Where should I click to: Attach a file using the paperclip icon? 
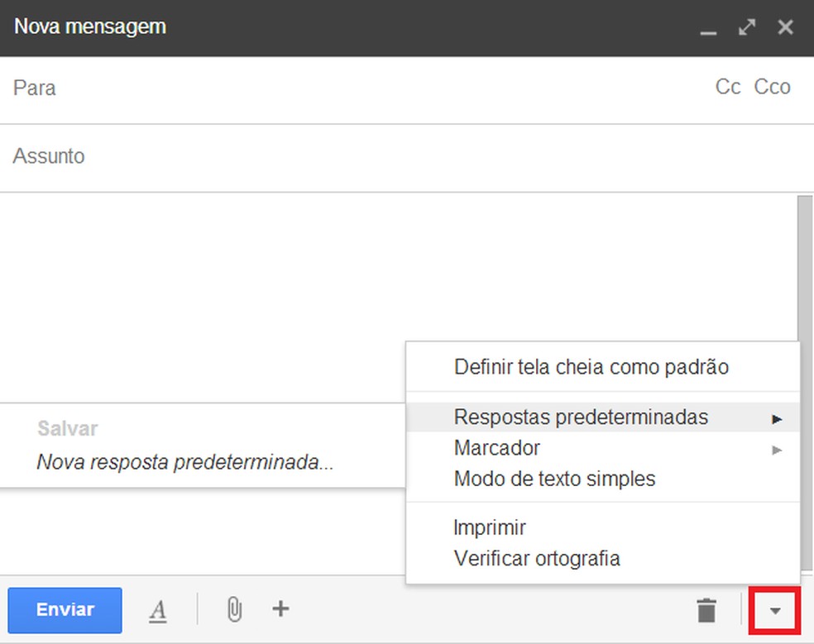232,609
